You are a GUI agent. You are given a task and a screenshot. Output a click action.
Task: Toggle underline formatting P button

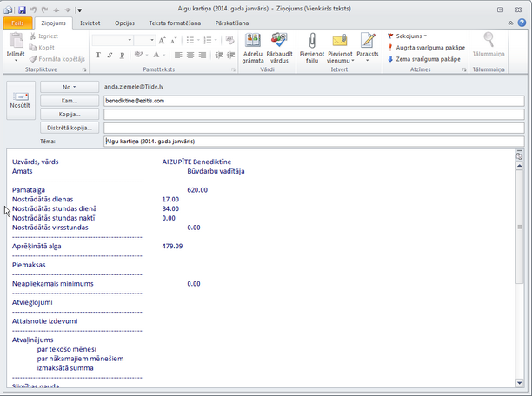(122, 55)
